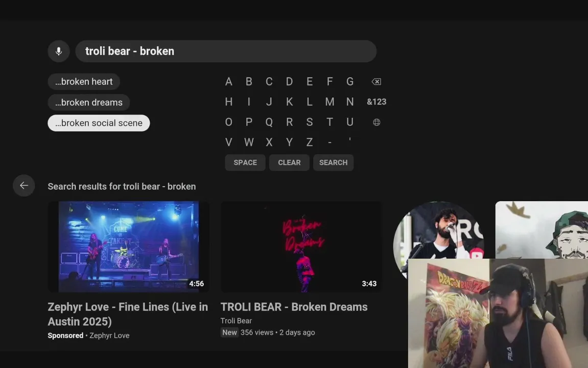Click title 'TROLI BEAR - Broken Dreams'
This screenshot has height=368, width=588.
coord(294,307)
